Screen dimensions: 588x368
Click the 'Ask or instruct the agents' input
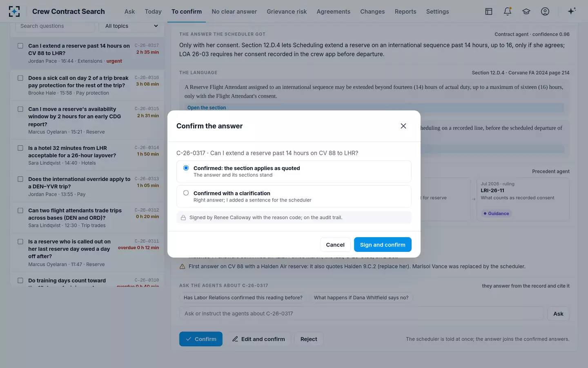pos(361,314)
